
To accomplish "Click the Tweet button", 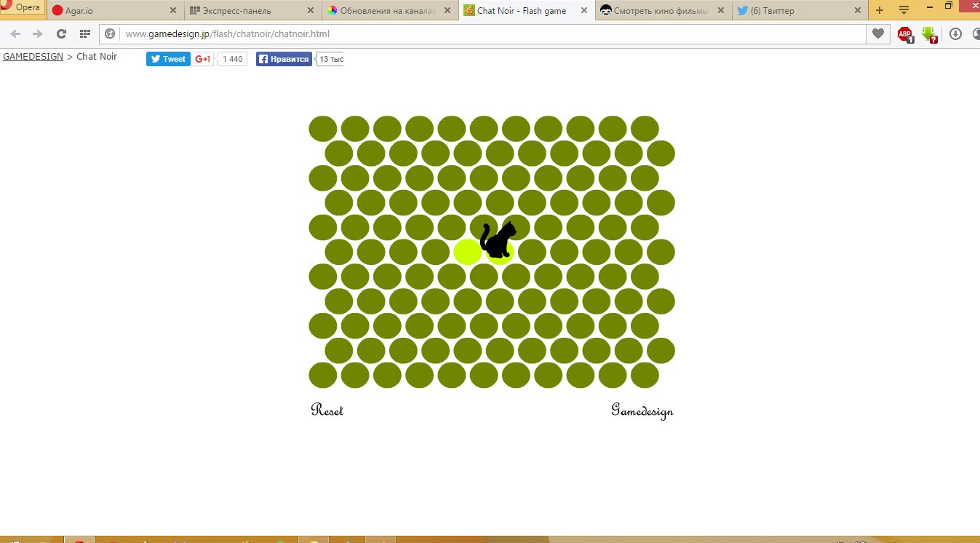I will tap(168, 59).
